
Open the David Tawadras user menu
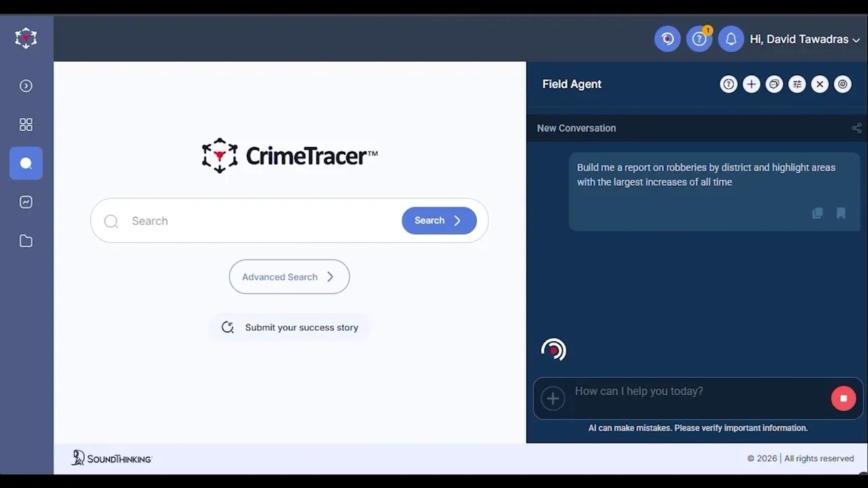point(804,39)
